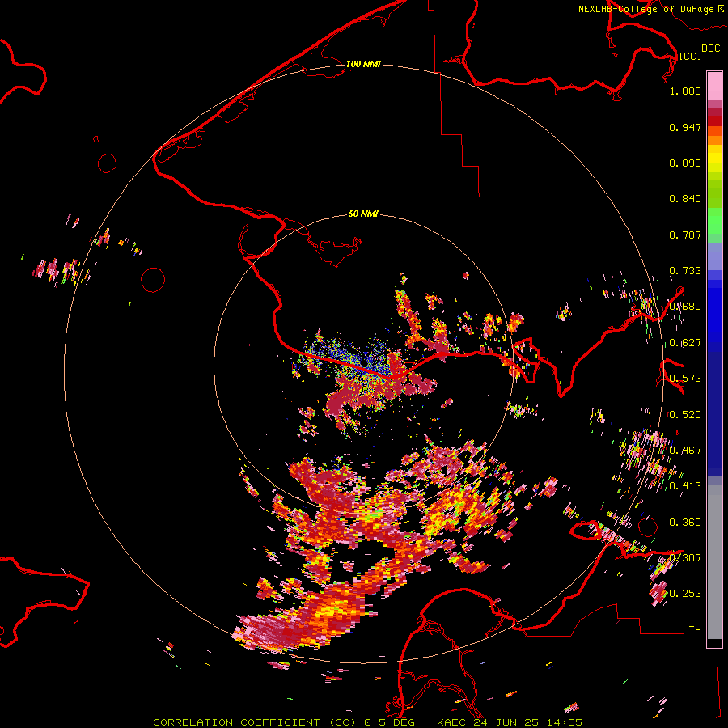
Task: Click the 0.947 value on color scale
Action: pos(685,127)
